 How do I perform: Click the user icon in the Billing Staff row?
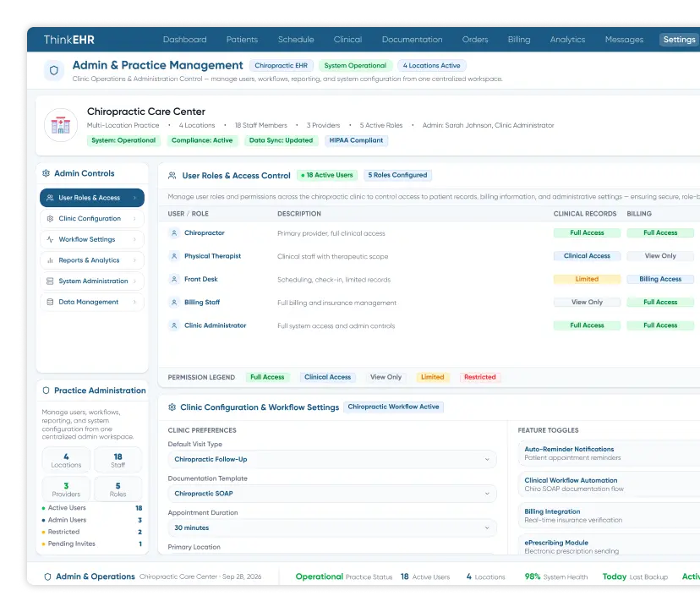tap(174, 303)
